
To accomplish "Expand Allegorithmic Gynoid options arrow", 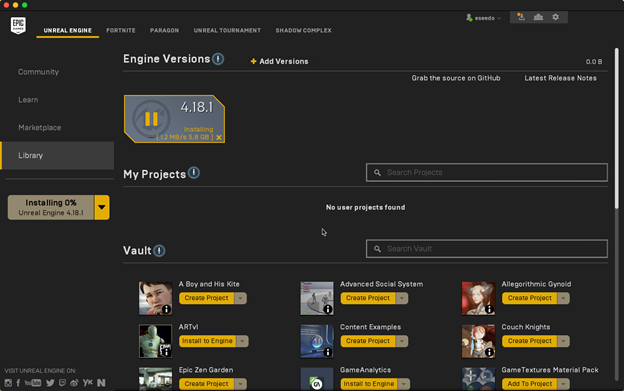I will pyautogui.click(x=564, y=298).
